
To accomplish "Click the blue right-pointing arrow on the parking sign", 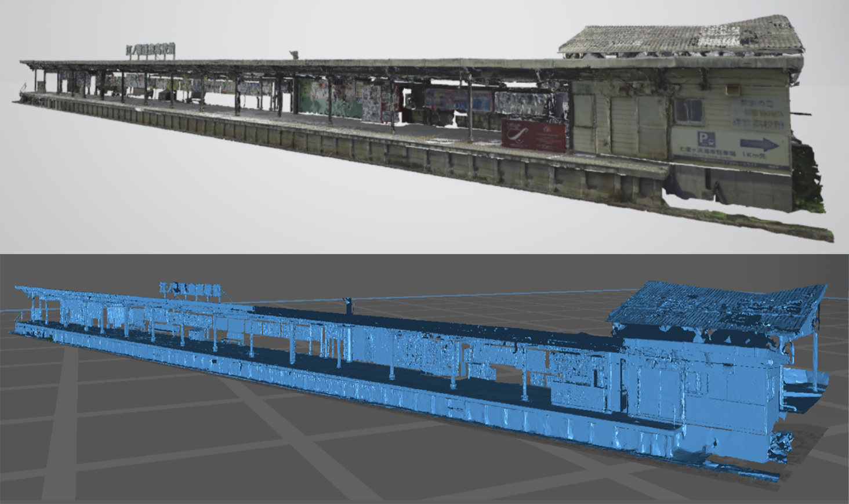I will 760,144.
